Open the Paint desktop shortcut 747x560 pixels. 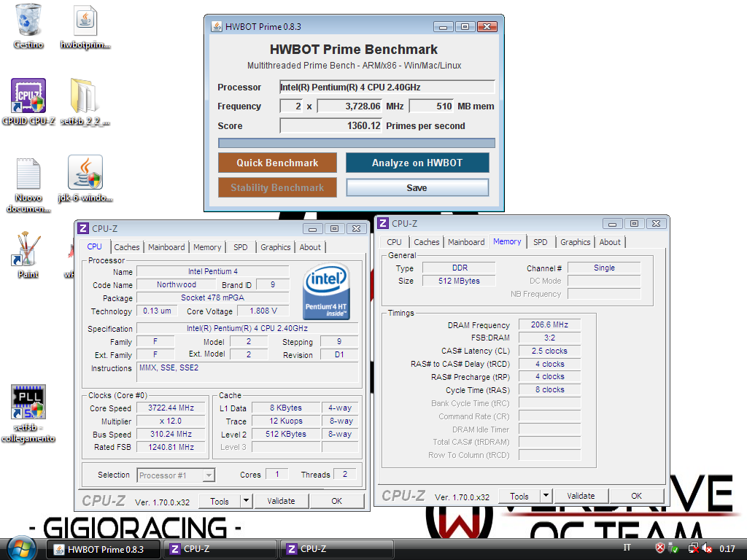click(x=28, y=254)
